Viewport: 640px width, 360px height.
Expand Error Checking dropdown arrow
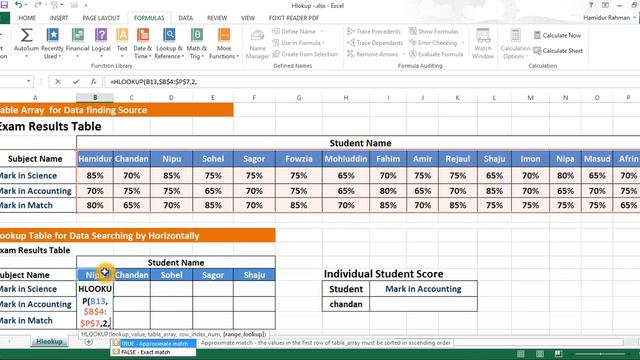pos(462,43)
